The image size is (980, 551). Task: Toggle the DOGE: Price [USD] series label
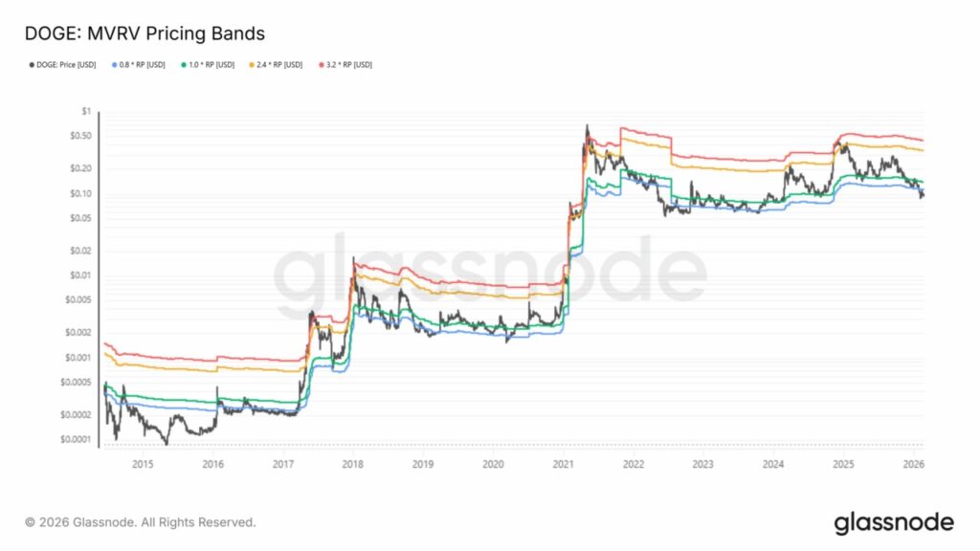click(x=69, y=65)
